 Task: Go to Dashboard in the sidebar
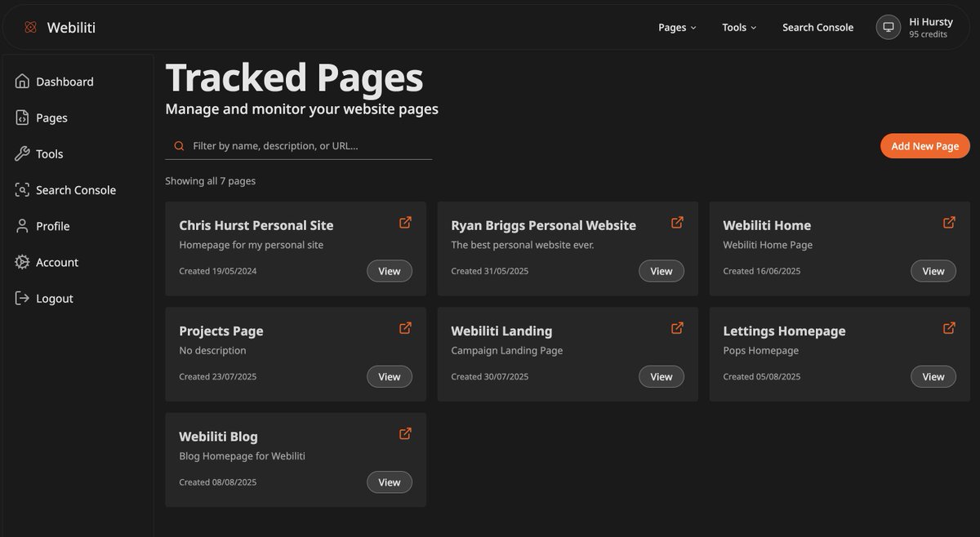tap(65, 82)
